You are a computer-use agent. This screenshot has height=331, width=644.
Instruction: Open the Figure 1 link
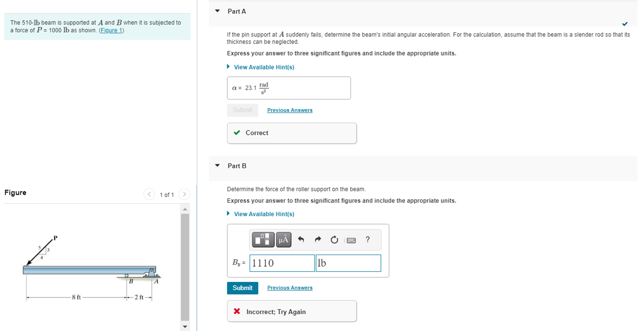[x=111, y=30]
